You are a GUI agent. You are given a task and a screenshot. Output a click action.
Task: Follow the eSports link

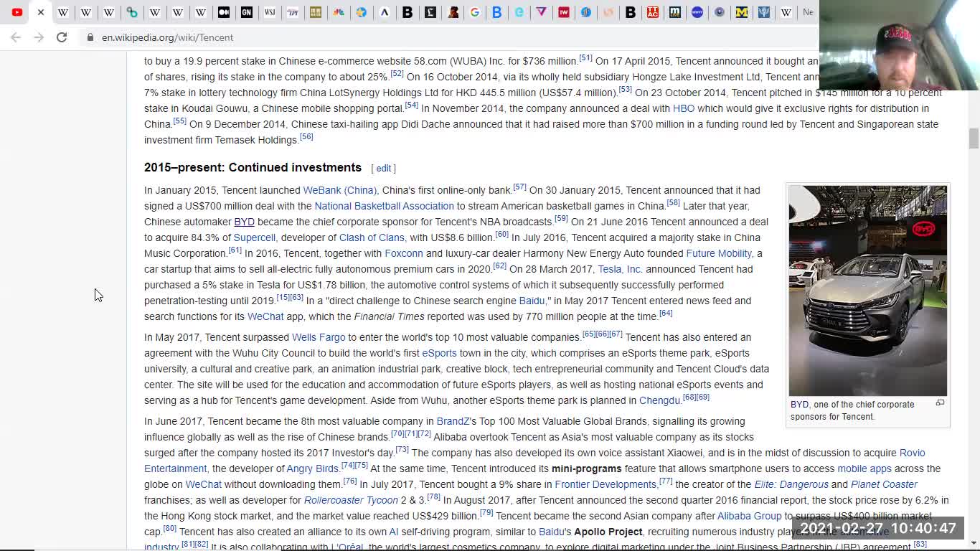(439, 353)
